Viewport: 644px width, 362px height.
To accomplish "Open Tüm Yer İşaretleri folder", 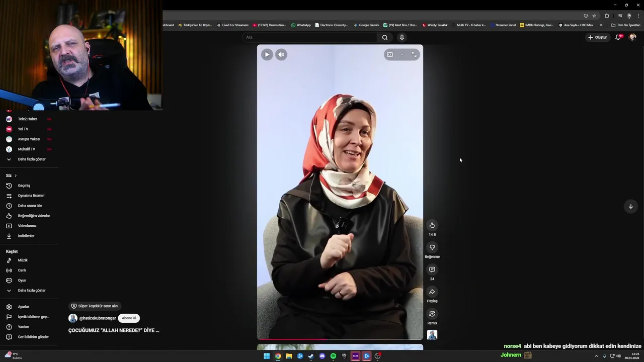I will [625, 25].
